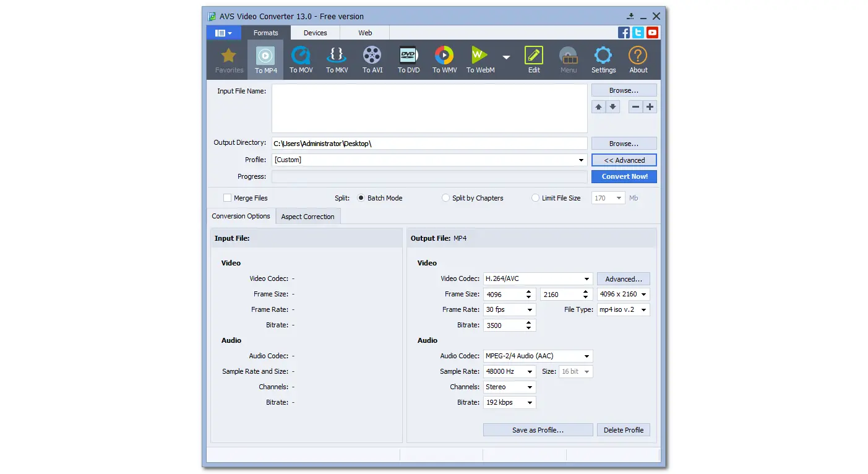Image resolution: width=868 pixels, height=474 pixels.
Task: Click the video Bitrate 3500 stepper
Action: (528, 325)
